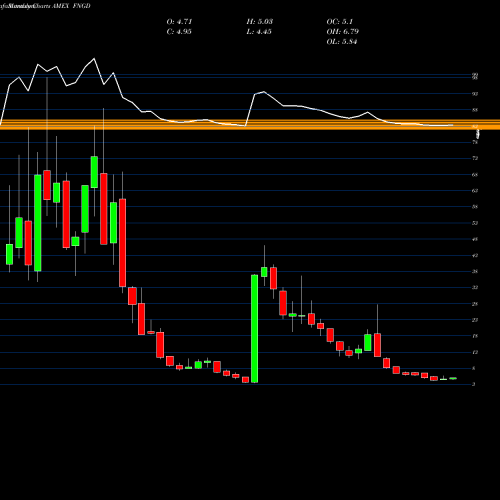This screenshot has width=500, height=500.
Task: Click the close price value 'C: 4.95'
Action: point(179,32)
